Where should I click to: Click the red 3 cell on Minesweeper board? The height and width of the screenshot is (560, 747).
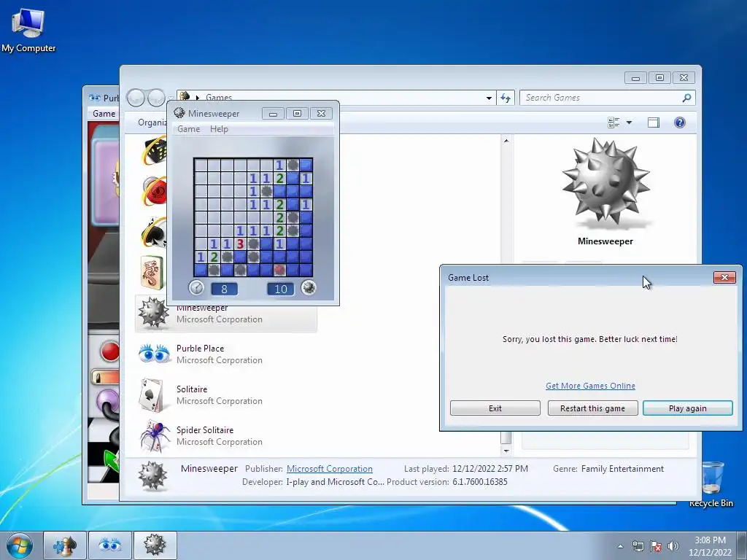(x=240, y=244)
